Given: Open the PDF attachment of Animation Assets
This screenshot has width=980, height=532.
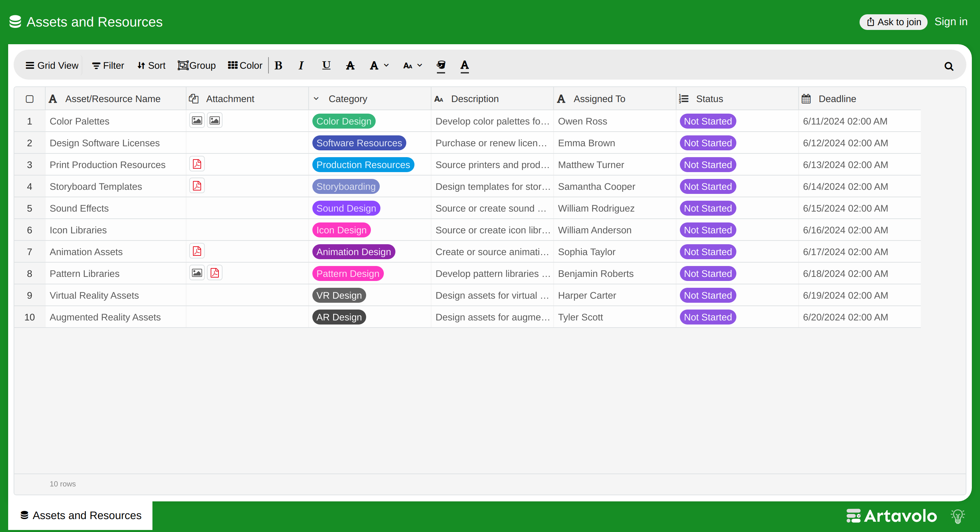Looking at the screenshot, I should click(197, 251).
